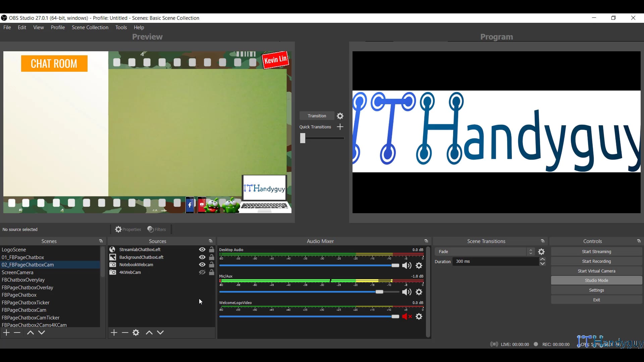The image size is (644, 362).
Task: Click Start Virtual Camera button
Action: pyautogui.click(x=596, y=271)
